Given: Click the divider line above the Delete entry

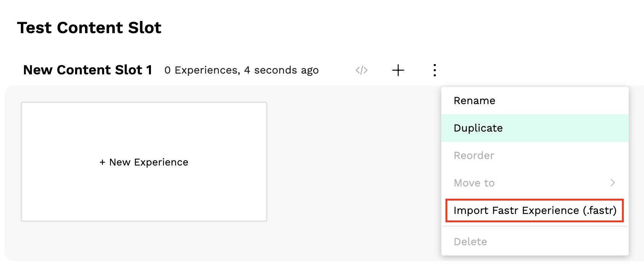Looking at the screenshot, I should pyautogui.click(x=535, y=226).
